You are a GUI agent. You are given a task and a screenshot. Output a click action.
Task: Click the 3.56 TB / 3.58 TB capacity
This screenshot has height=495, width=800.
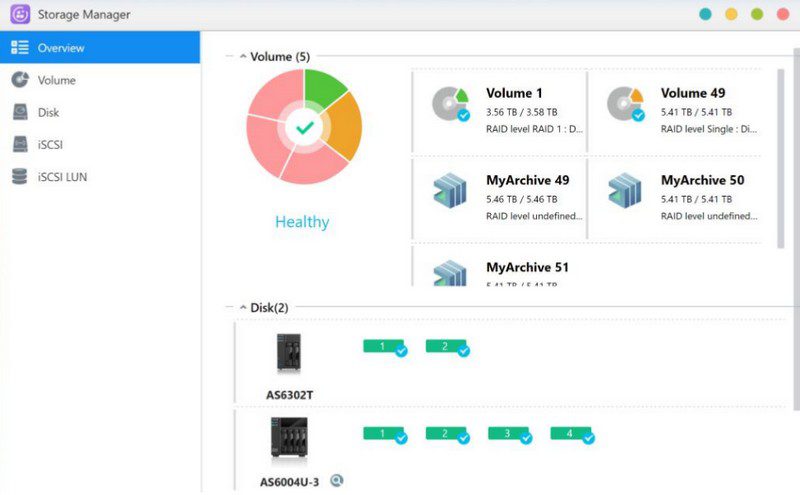pos(521,112)
